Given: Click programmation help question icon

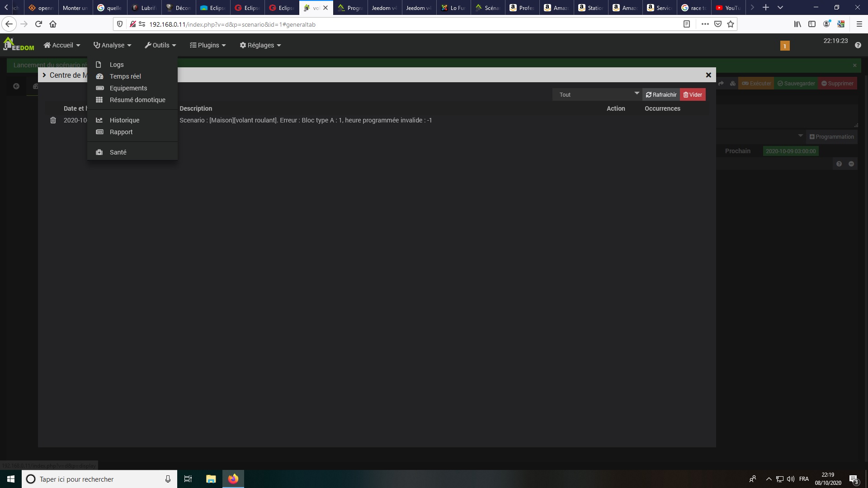Looking at the screenshot, I should (839, 164).
